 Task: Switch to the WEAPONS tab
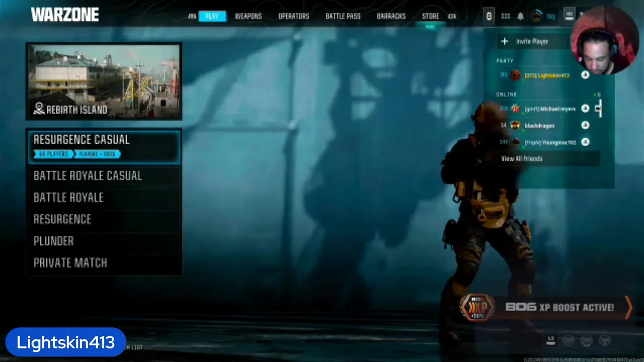click(x=249, y=16)
